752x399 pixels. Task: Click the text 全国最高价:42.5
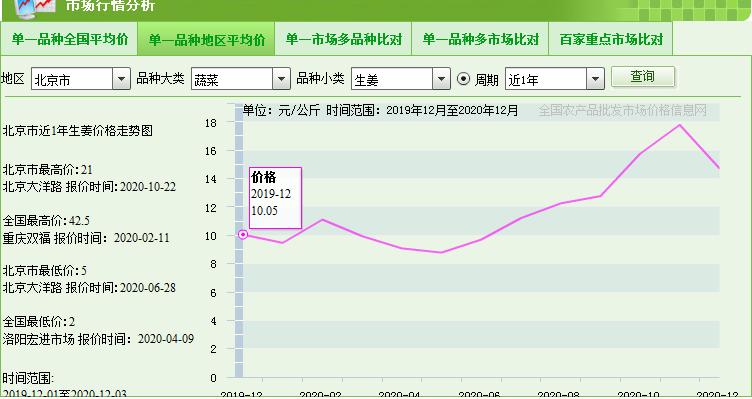click(46, 221)
